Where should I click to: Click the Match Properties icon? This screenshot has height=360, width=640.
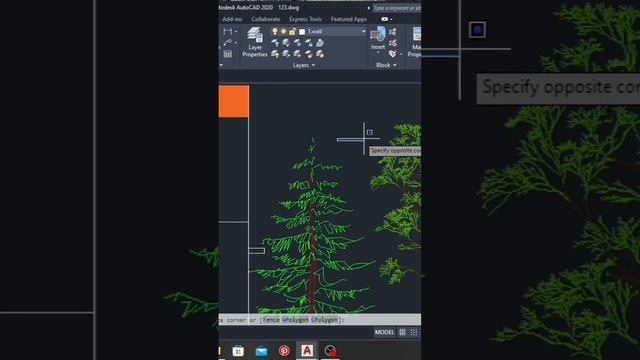[416, 35]
